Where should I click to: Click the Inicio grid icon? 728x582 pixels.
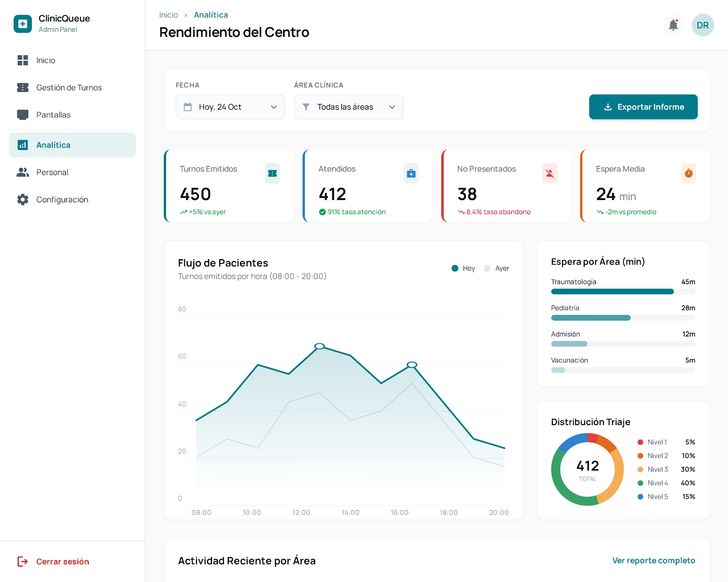[23, 60]
